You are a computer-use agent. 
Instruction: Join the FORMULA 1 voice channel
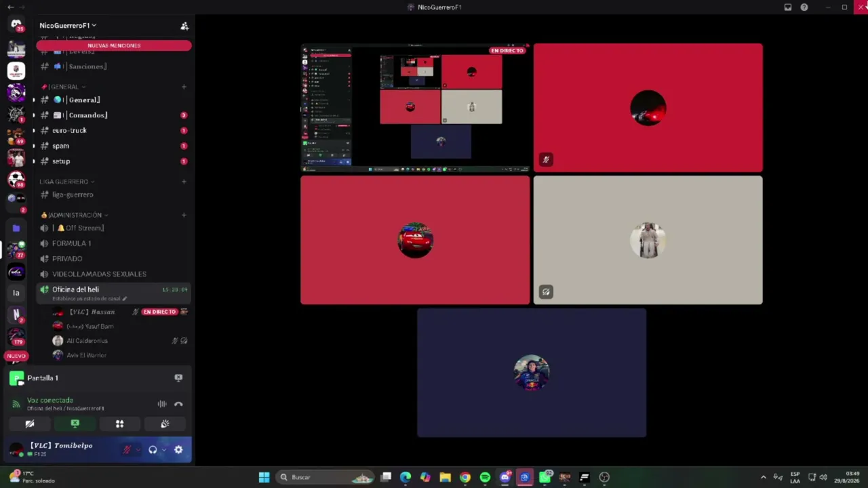pos(114,243)
